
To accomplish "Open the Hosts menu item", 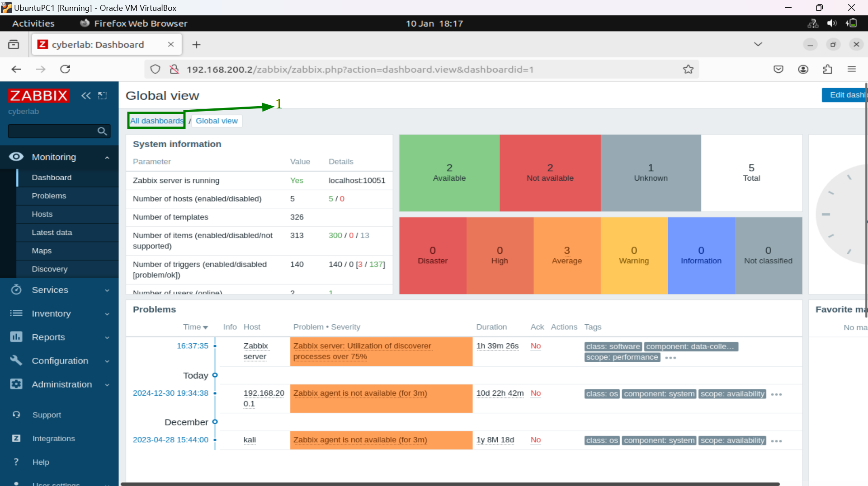I will point(67,214).
